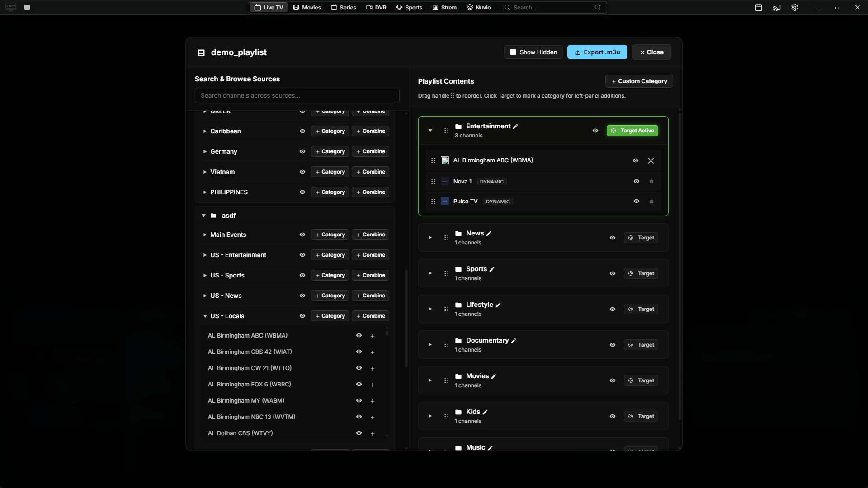This screenshot has height=488, width=868.
Task: Click the Search channels across sources field
Action: (297, 95)
